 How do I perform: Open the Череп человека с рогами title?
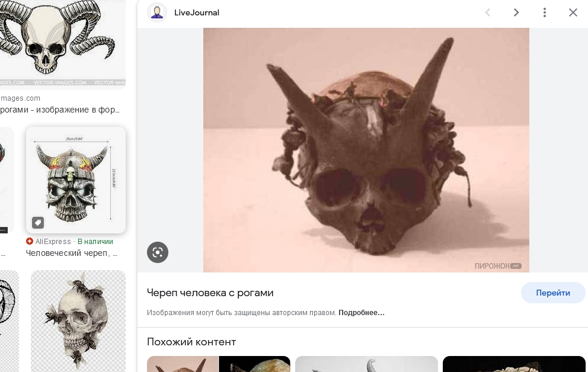[x=210, y=293]
